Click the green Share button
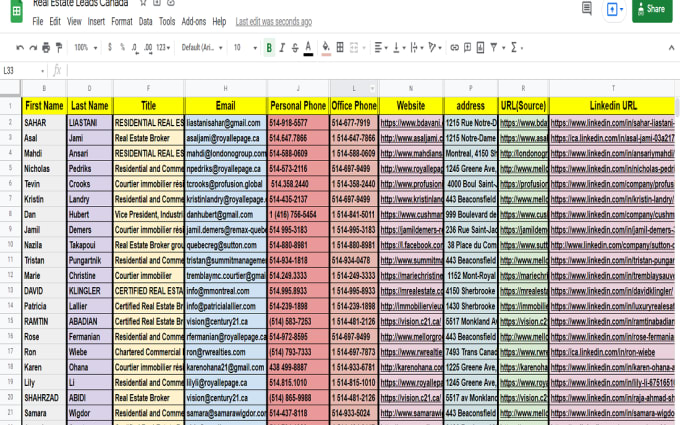Image resolution: width=680 pixels, height=425 pixels. [652, 10]
